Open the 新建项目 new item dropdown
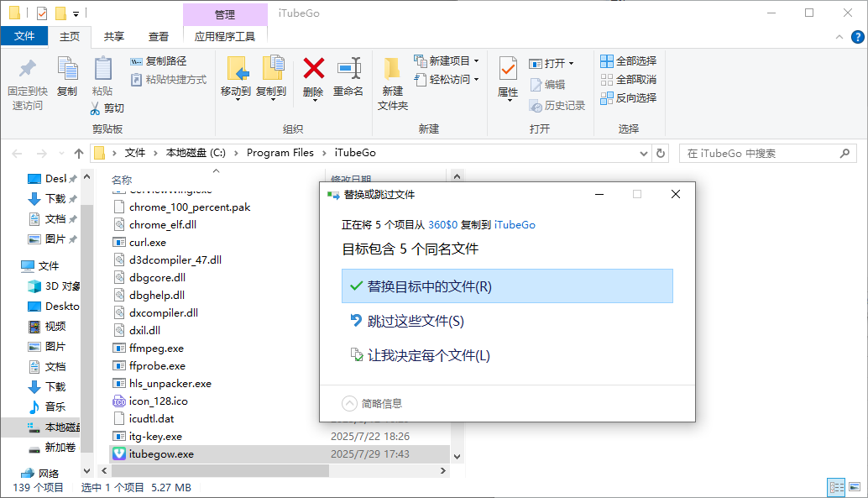 [447, 61]
